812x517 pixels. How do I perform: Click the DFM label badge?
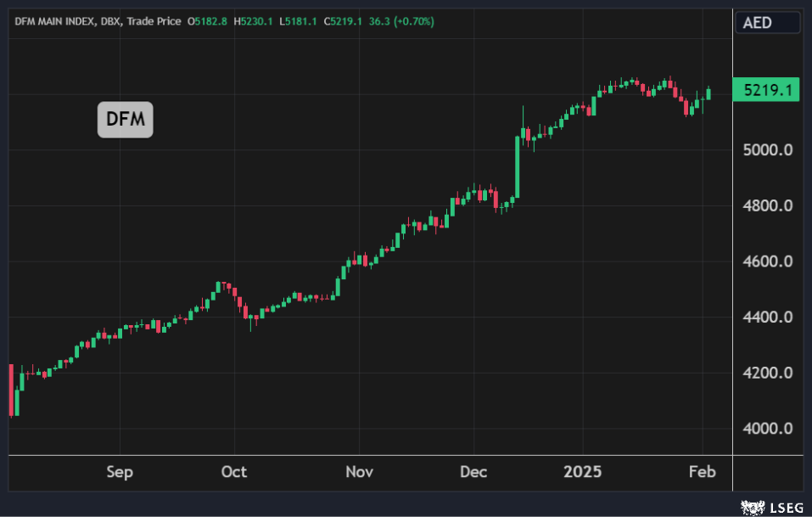(x=126, y=120)
